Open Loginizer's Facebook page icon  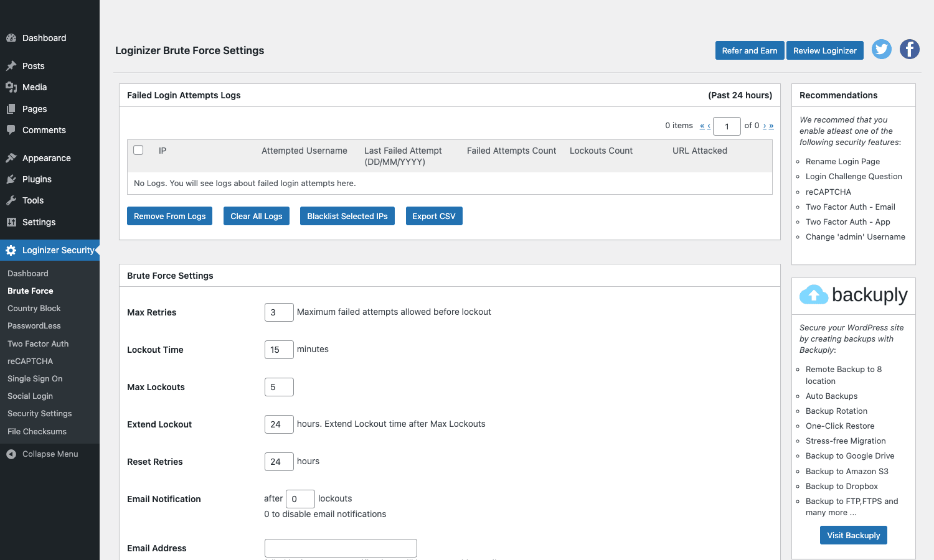tap(910, 49)
